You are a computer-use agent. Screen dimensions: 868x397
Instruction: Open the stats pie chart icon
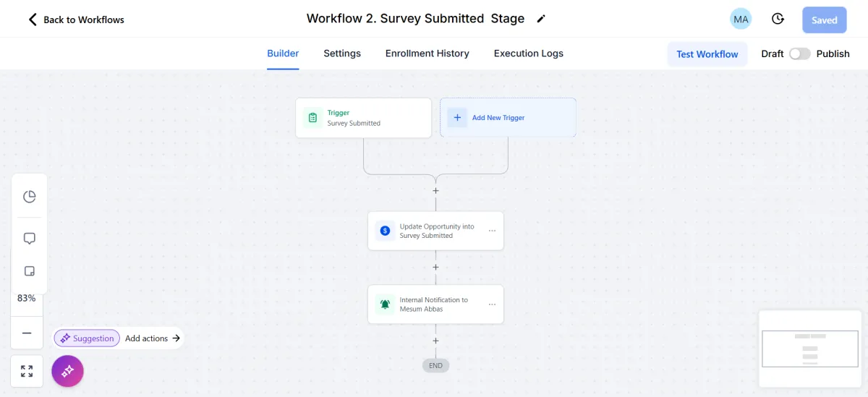30,197
